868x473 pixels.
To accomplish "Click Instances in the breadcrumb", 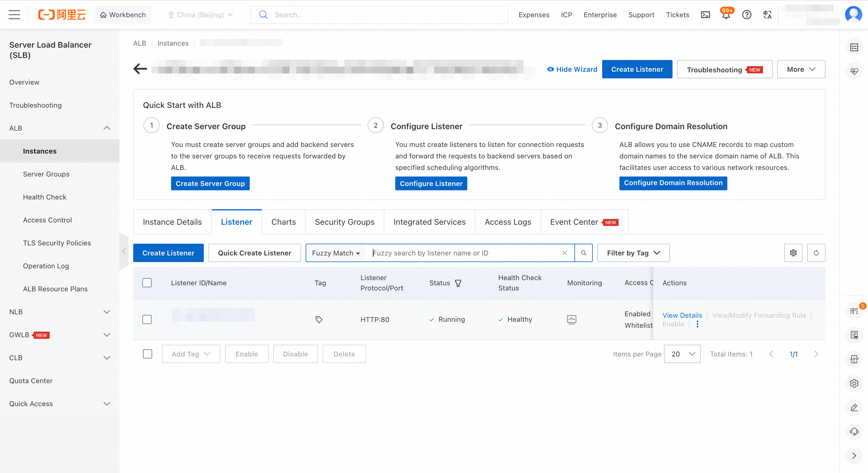I will point(173,43).
